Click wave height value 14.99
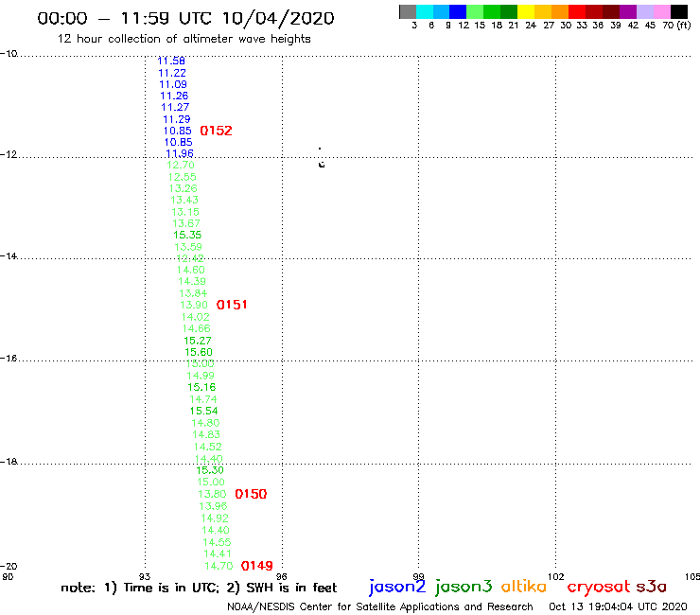 click(201, 376)
